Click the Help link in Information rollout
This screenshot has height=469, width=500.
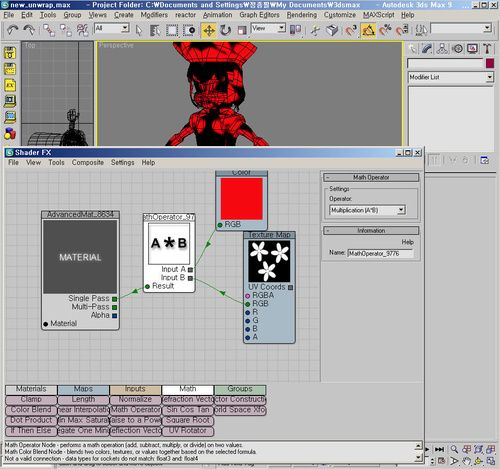pyautogui.click(x=407, y=242)
